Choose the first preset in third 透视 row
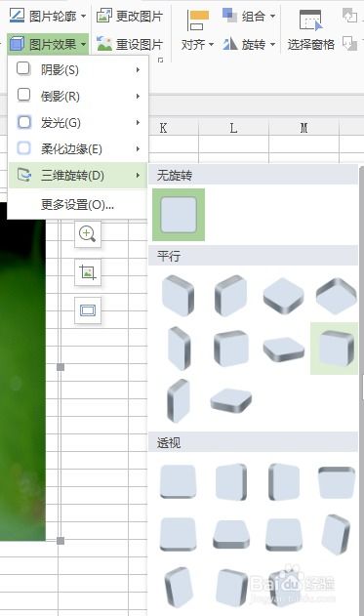 pyautogui.click(x=179, y=587)
